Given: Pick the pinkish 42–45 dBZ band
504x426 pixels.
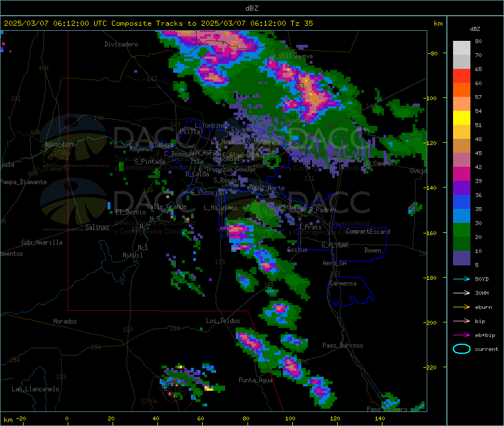Looking at the screenshot, I should click(461, 160).
